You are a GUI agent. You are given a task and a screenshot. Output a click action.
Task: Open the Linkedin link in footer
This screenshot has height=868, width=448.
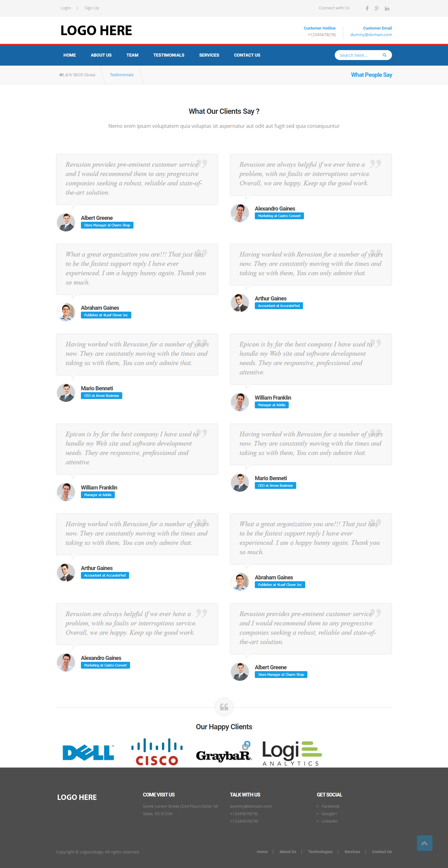329,821
